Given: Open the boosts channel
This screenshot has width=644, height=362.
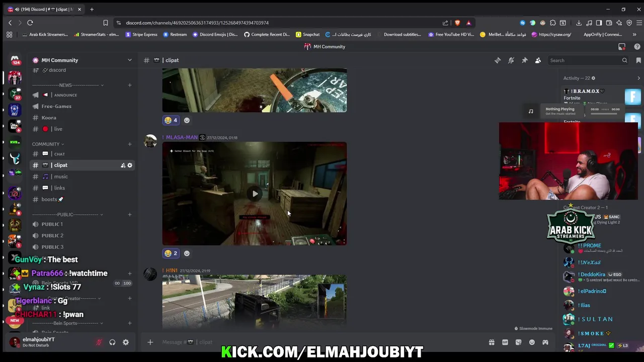Looking at the screenshot, I should (82, 200).
